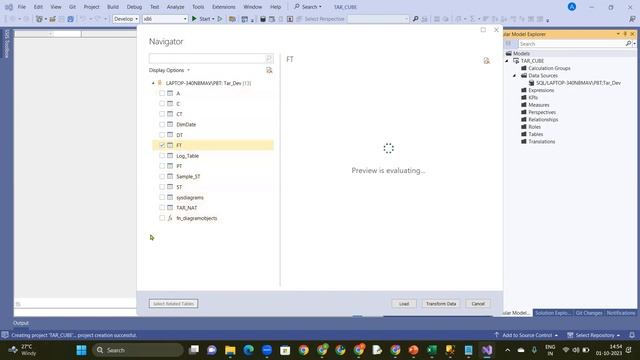Click the refresh preview icon beside FT header
The height and width of the screenshot is (360, 640).
487,60
